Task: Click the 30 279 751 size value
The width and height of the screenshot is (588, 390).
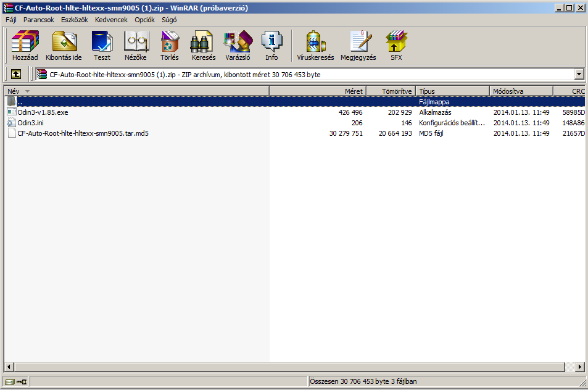Action: tap(346, 133)
